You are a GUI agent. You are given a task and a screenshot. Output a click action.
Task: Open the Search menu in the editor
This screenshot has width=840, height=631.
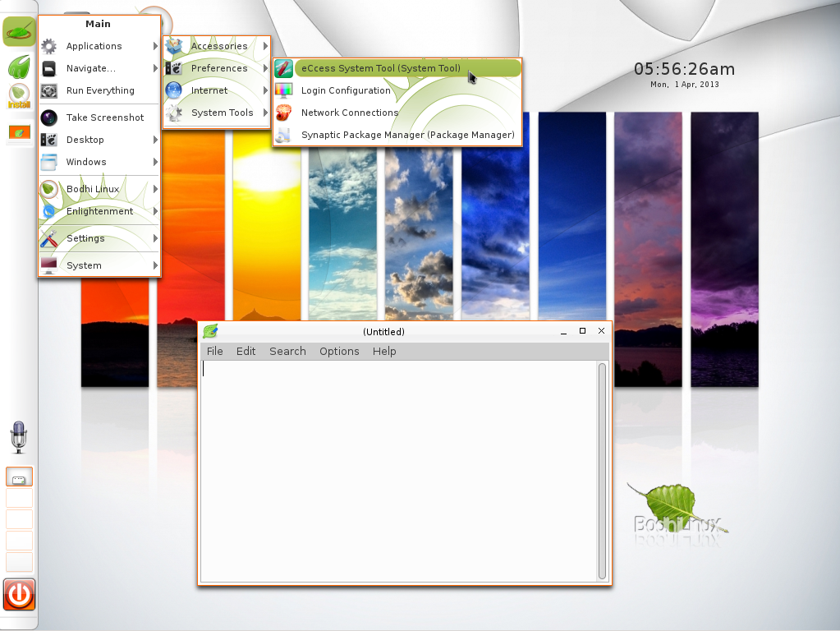click(x=287, y=351)
